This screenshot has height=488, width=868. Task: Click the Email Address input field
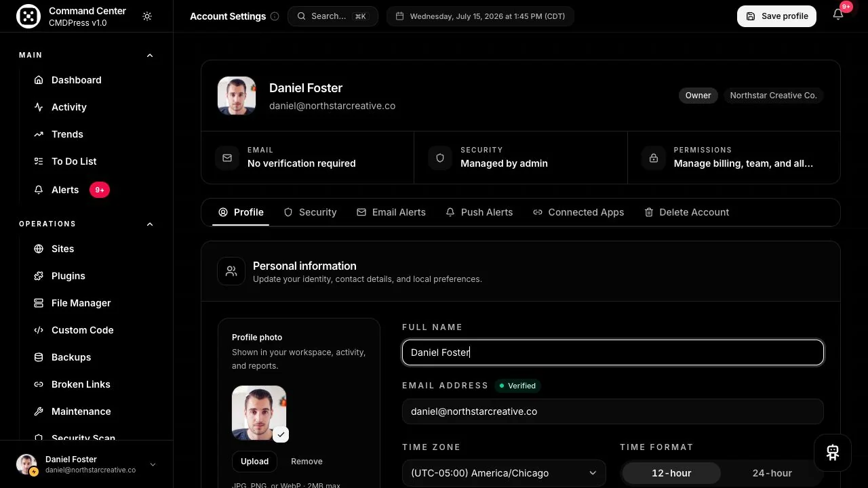(x=613, y=411)
